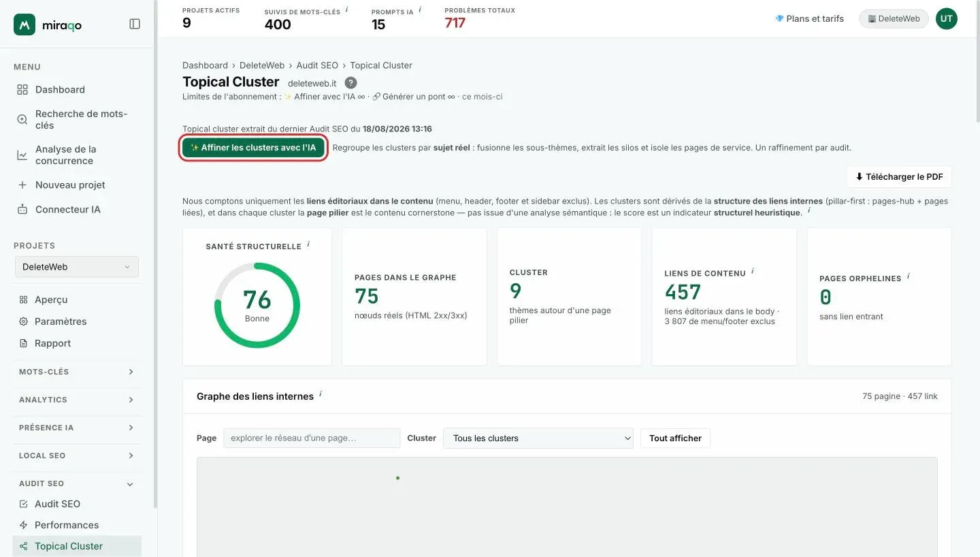Image resolution: width=980 pixels, height=557 pixels.
Task: Click the Analyse de la concurrence chart icon
Action: 22,155
